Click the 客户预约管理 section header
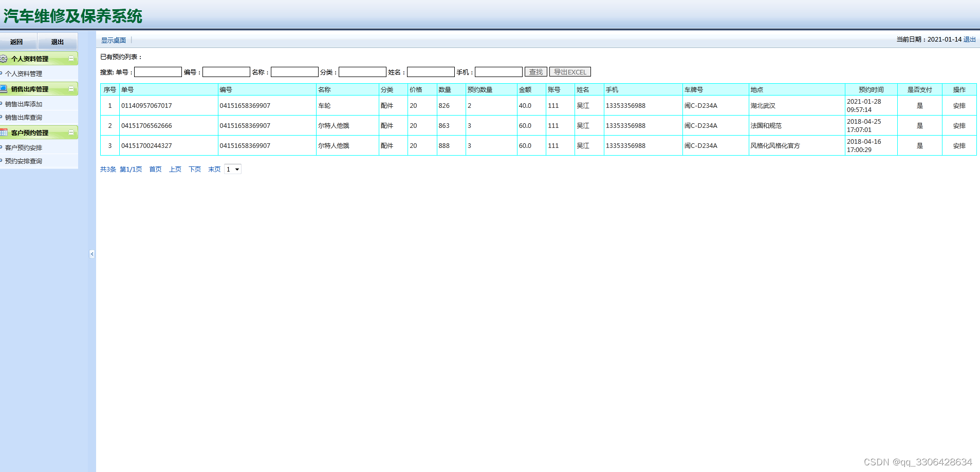This screenshot has height=472, width=980. [x=39, y=133]
